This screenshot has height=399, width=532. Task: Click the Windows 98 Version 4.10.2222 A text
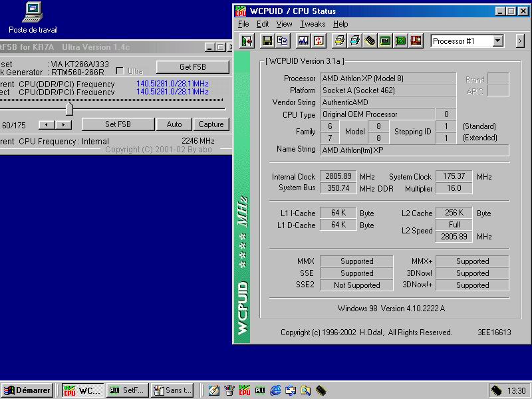click(391, 309)
